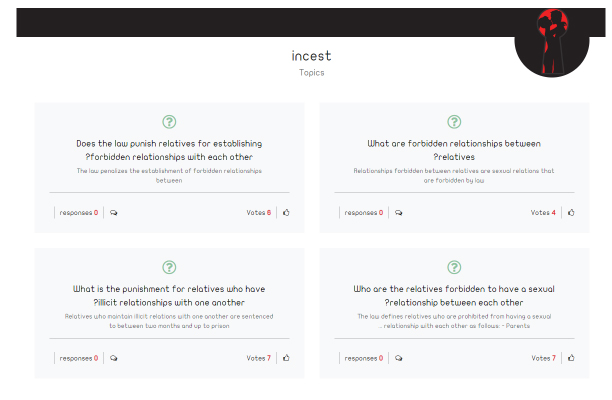Click comment bubble on 'What are forbidden relationships' card
612x400 pixels.
(x=399, y=213)
